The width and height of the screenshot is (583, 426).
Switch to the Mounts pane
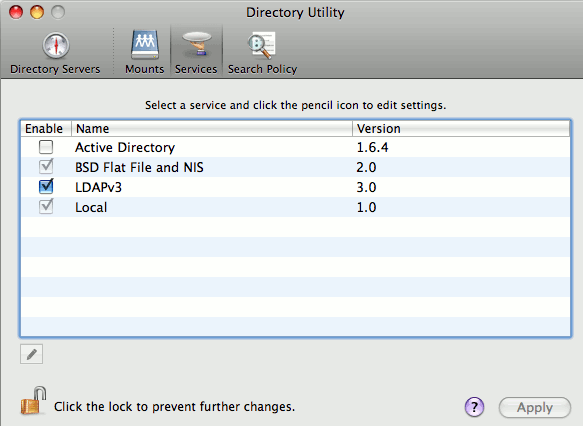(x=145, y=53)
